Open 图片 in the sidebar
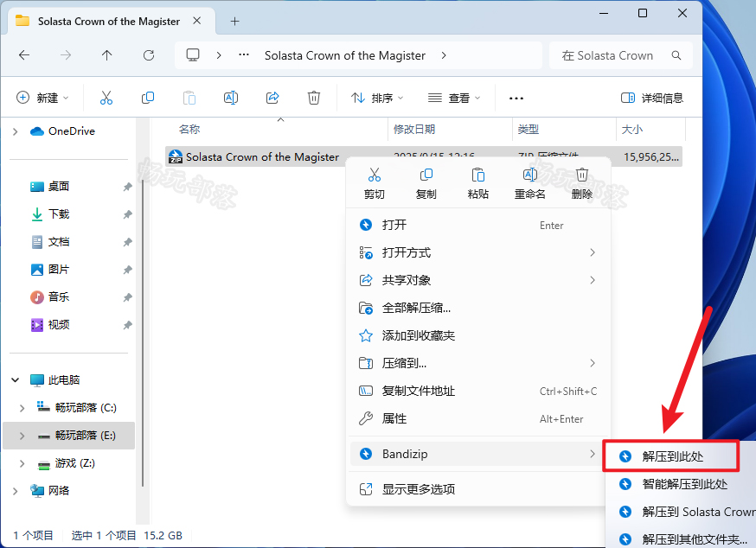This screenshot has height=548, width=756. [58, 270]
